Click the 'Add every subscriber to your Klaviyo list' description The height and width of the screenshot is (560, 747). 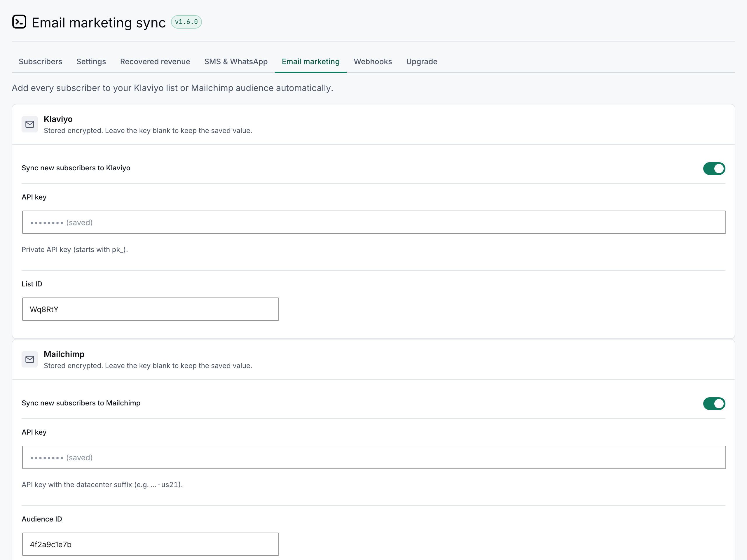point(172,88)
